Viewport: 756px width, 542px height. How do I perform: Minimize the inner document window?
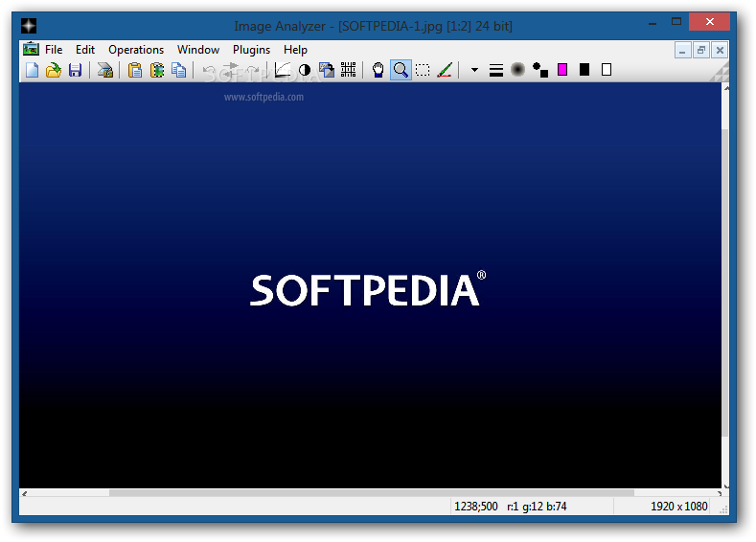(x=682, y=50)
